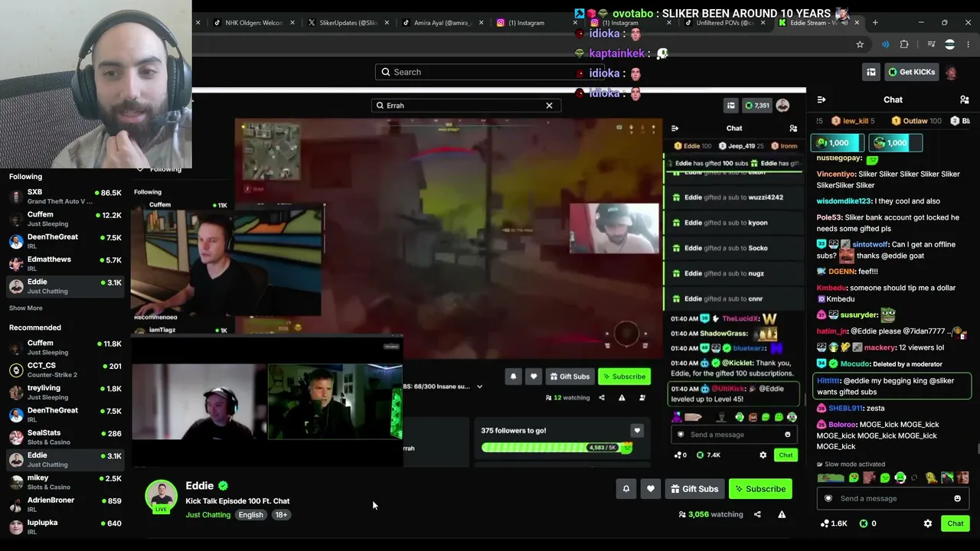
Task: Open SealStats Slots & Casino channel
Action: point(65,438)
